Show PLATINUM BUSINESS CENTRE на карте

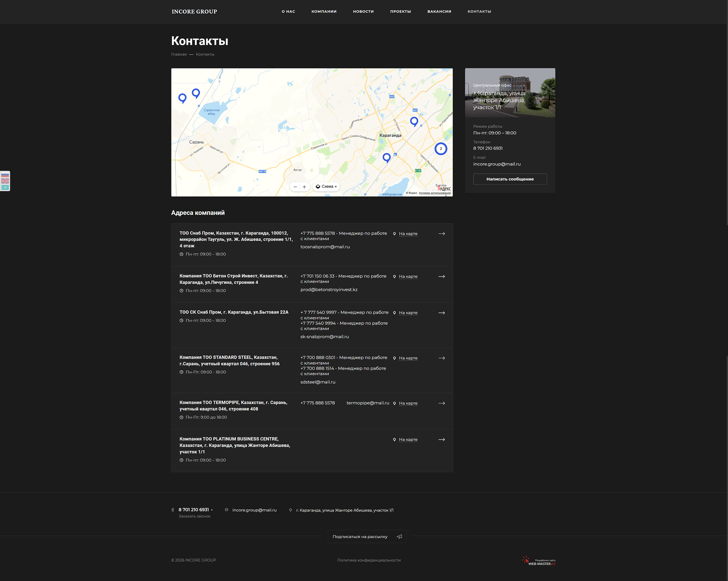[x=408, y=440]
